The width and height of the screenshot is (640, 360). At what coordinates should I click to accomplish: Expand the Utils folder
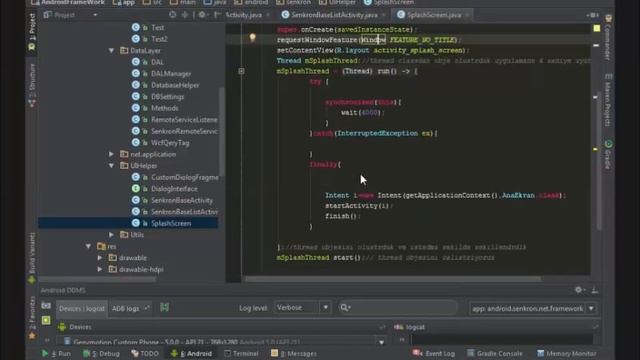[x=111, y=235]
